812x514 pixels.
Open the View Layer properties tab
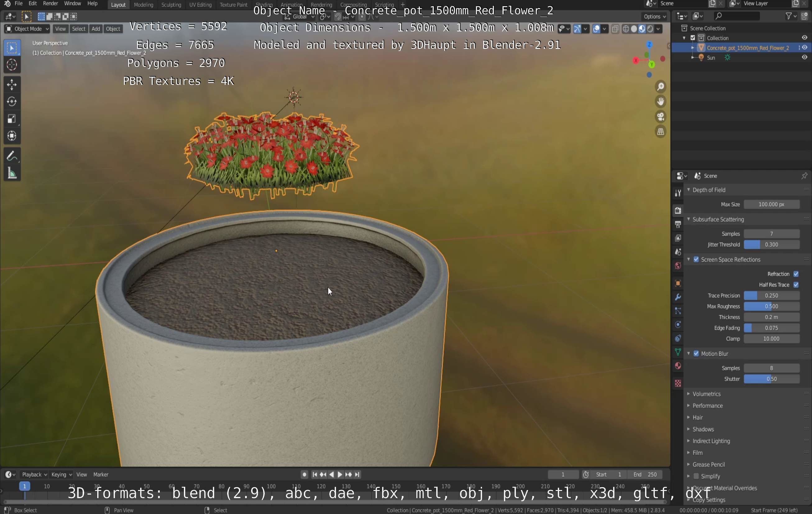coord(678,238)
